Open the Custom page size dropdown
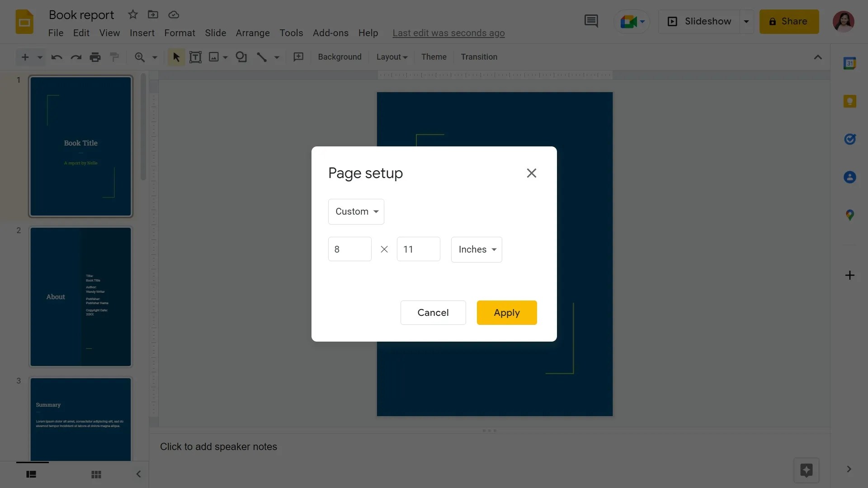Image resolution: width=868 pixels, height=488 pixels. [x=356, y=211]
